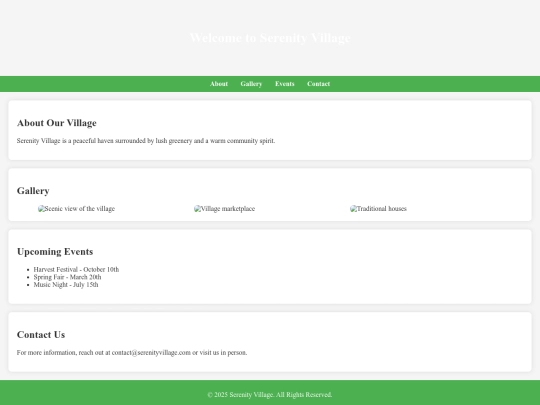The height and width of the screenshot is (405, 540).
Task: Click the Upcoming Events heading
Action: (55, 251)
